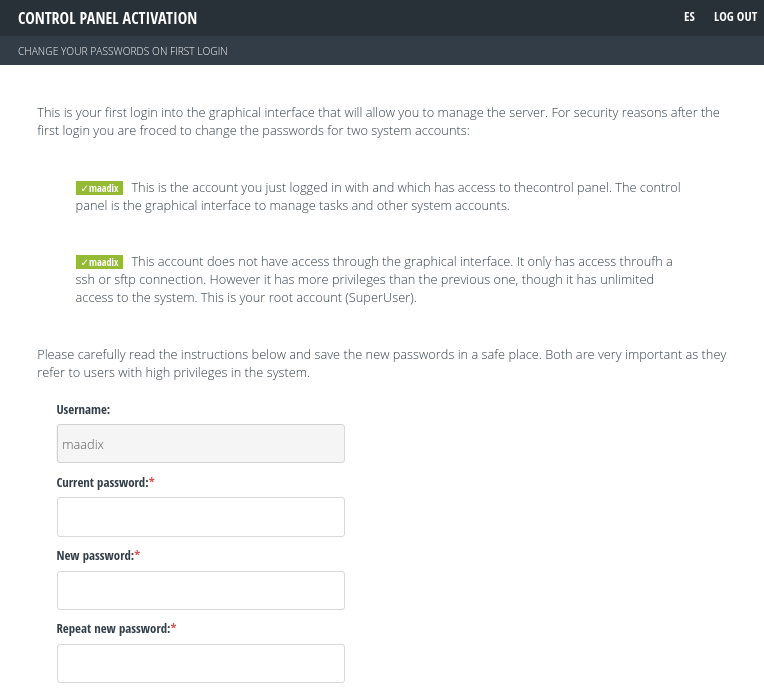
Task: Click the Control Panel Activation title
Action: pos(108,18)
